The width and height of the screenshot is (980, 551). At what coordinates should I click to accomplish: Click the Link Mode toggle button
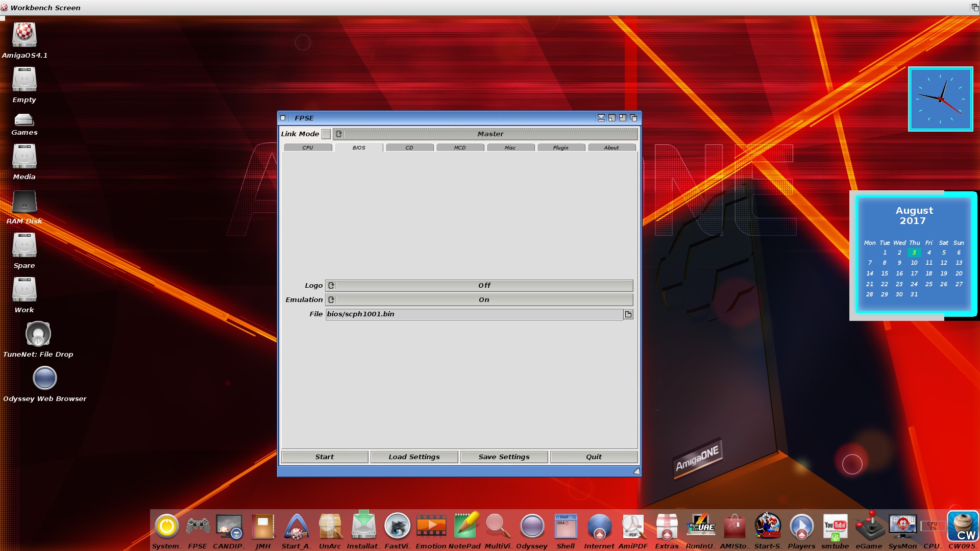[x=327, y=133]
